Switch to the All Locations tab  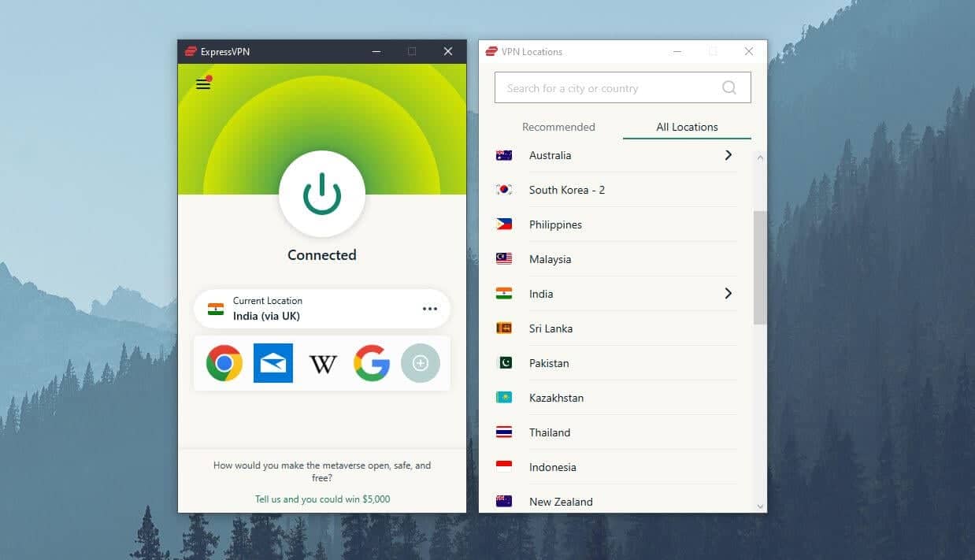click(x=687, y=127)
